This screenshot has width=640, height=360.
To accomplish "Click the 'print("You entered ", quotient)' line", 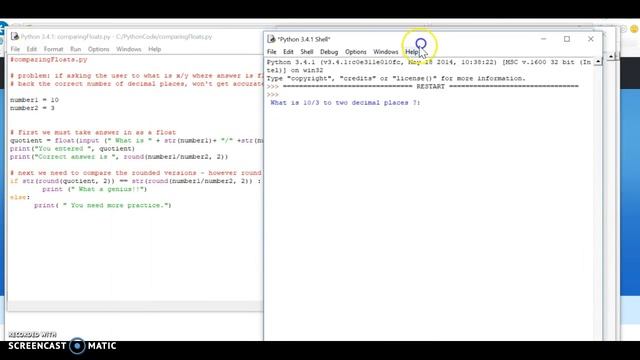I will [x=72, y=149].
